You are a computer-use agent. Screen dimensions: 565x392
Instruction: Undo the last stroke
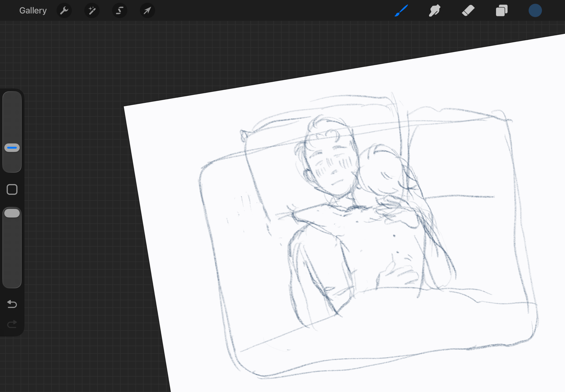tap(12, 304)
